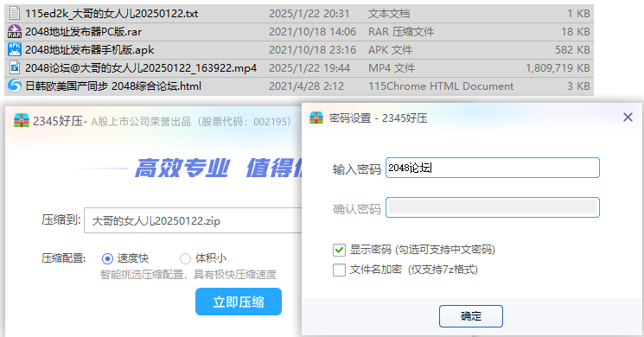This screenshot has height=337, width=644.
Task: Click the 2345好压 logo in main window
Action: (22, 120)
